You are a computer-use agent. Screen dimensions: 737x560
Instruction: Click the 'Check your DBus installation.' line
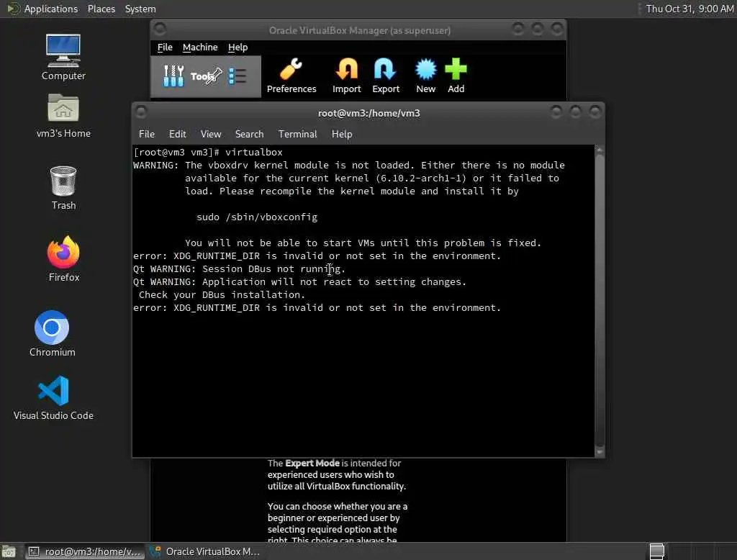tap(222, 295)
